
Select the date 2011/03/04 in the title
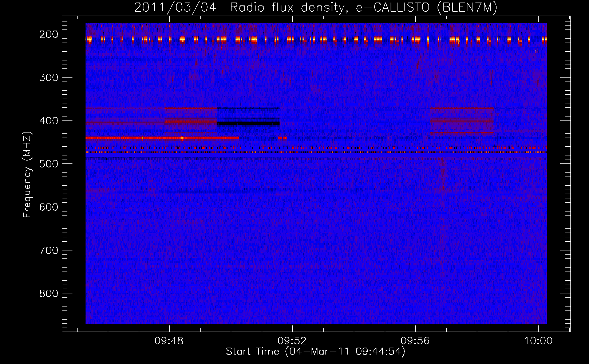[175, 8]
